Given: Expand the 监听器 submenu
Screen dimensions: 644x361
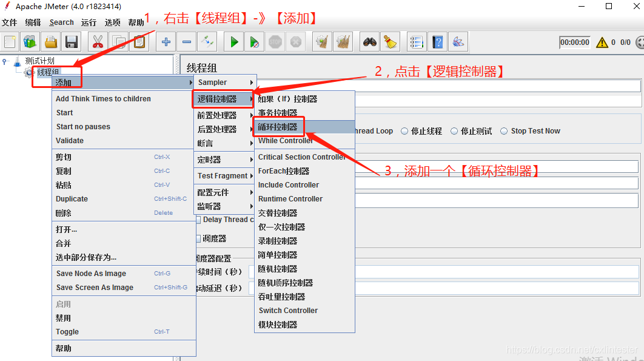Looking at the screenshot, I should [x=225, y=206].
